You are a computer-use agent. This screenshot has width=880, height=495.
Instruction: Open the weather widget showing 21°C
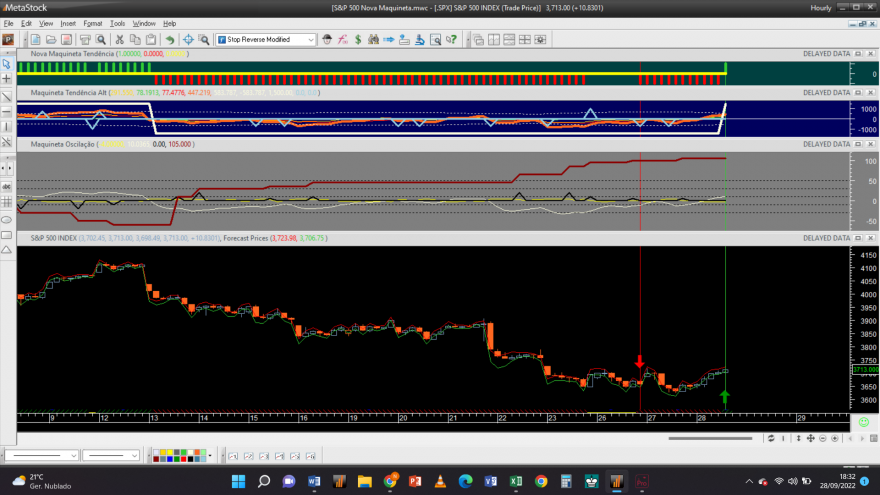[42, 481]
